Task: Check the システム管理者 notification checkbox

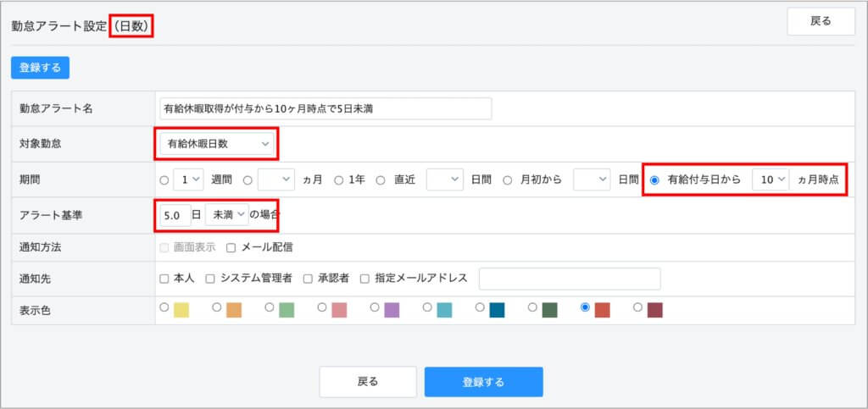Action: pyautogui.click(x=209, y=279)
